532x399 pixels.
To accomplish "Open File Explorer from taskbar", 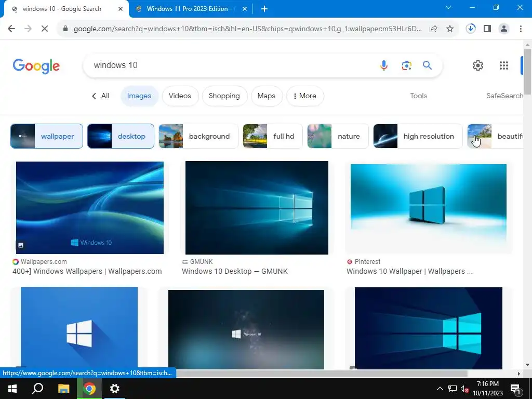I will point(63,389).
